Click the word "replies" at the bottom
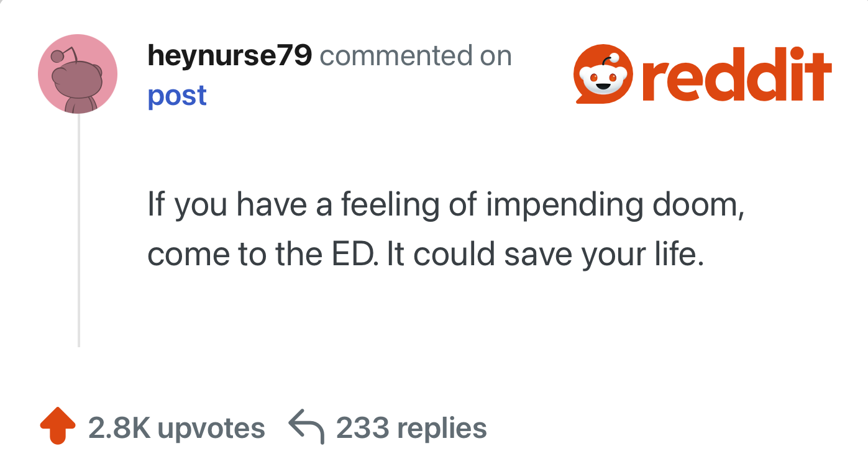 click(x=442, y=428)
